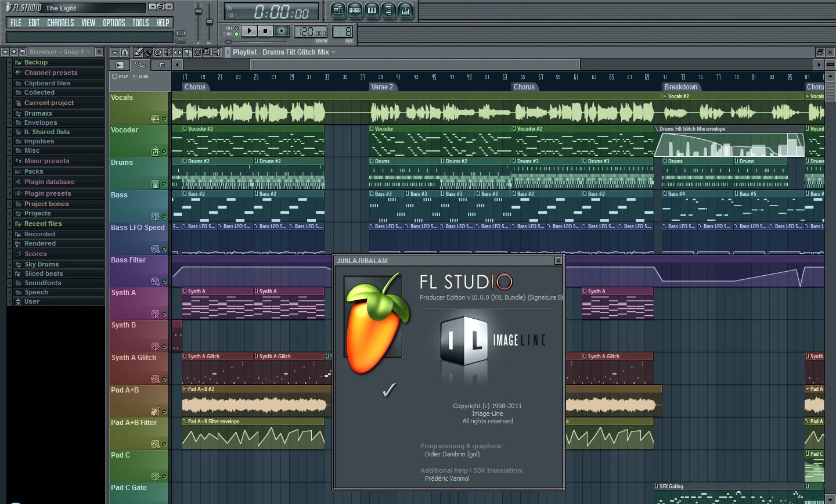Image resolution: width=836 pixels, height=504 pixels.
Task: Select the Delete tool in playlist toolbar
Action: tap(158, 52)
